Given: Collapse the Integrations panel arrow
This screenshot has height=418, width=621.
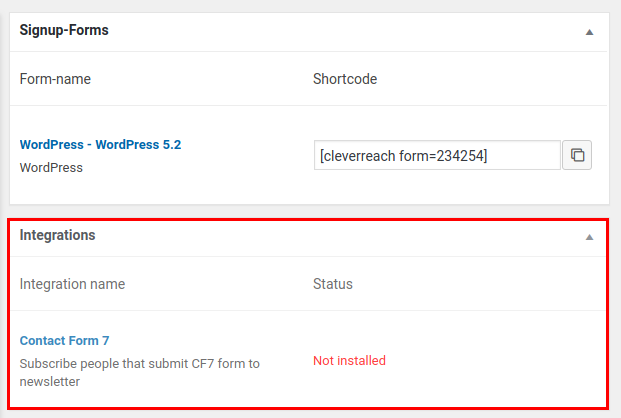Looking at the screenshot, I should point(589,237).
